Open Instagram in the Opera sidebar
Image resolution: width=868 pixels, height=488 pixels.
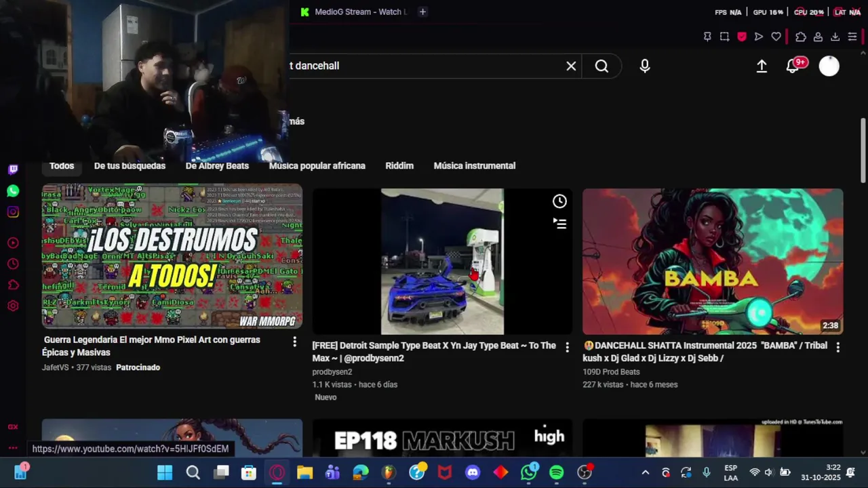(13, 212)
